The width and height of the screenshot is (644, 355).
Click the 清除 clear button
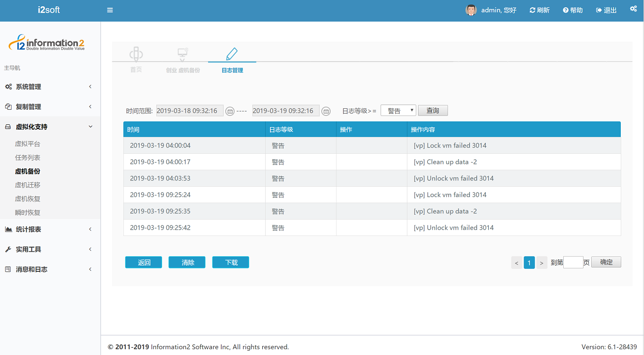tap(187, 263)
